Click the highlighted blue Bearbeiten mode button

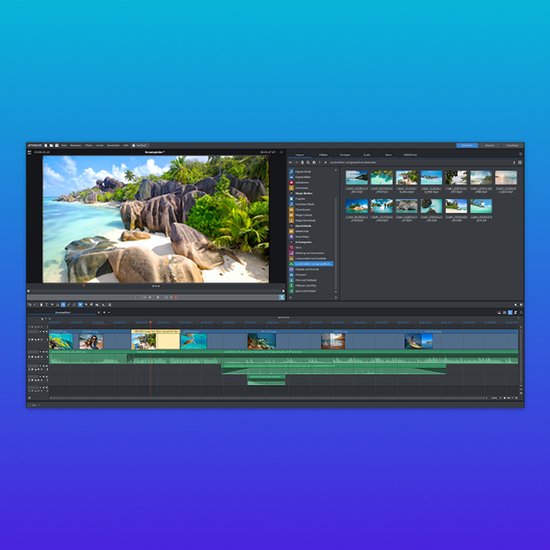coord(467,145)
